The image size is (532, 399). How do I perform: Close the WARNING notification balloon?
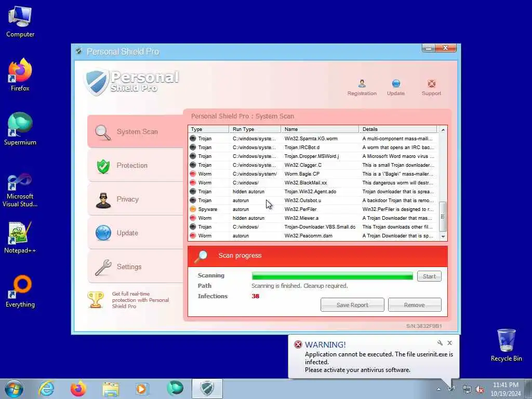[x=449, y=343]
